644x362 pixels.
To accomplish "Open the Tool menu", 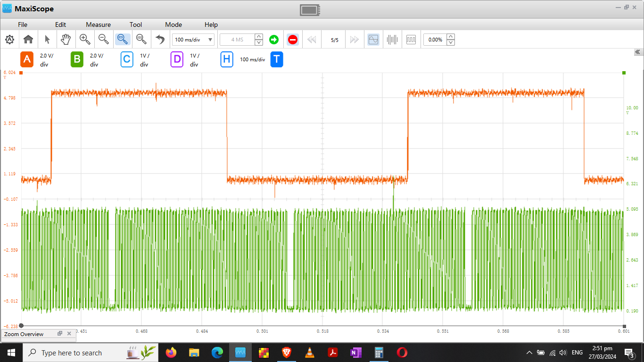I will [x=136, y=25].
